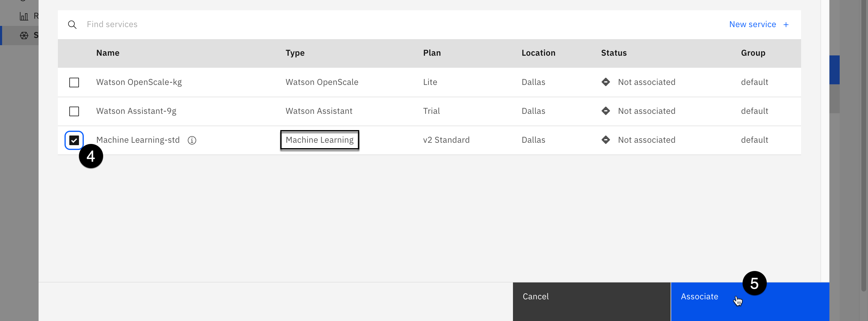Viewport: 868px width, 321px height.
Task: Uncheck the Machine Learning-std checkbox
Action: [74, 140]
